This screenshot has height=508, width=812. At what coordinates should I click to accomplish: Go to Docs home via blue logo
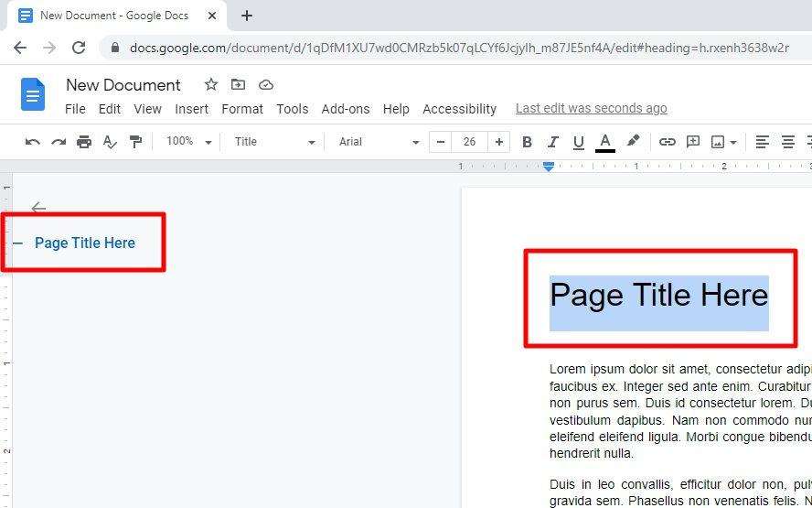click(33, 94)
